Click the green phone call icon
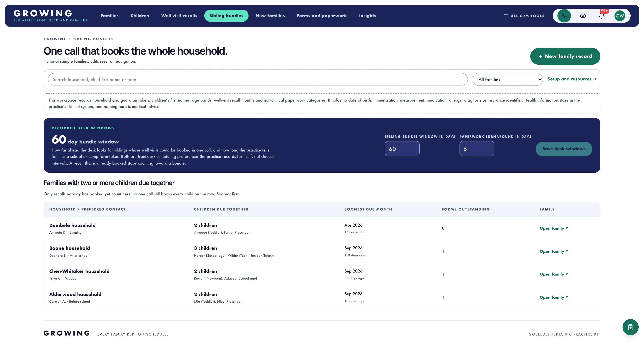Image resolution: width=644 pixels, height=362 pixels. [564, 16]
